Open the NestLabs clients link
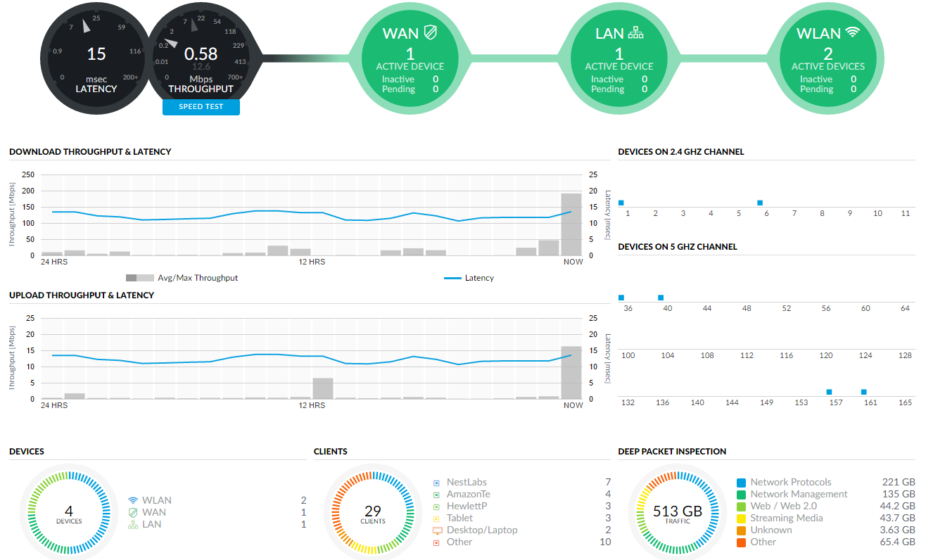Viewport: 926px width, 560px height. click(x=467, y=483)
